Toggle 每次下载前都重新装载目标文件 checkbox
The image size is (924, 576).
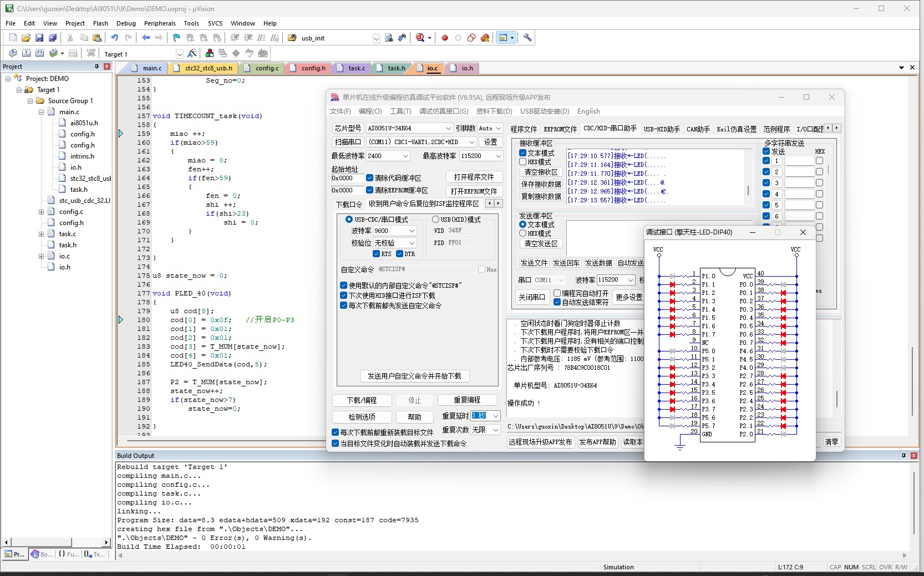(x=335, y=432)
